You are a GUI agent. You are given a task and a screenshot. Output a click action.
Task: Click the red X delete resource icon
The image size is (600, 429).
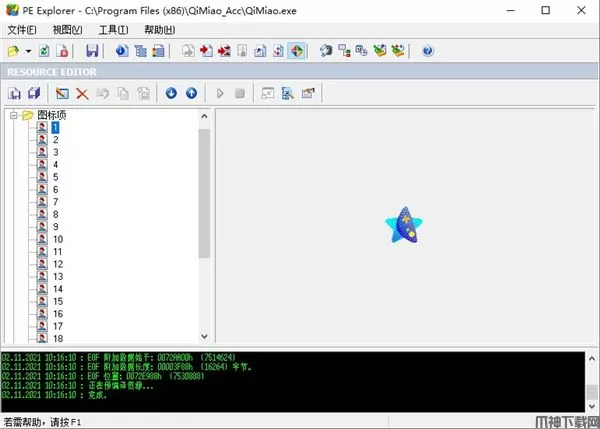[82, 93]
